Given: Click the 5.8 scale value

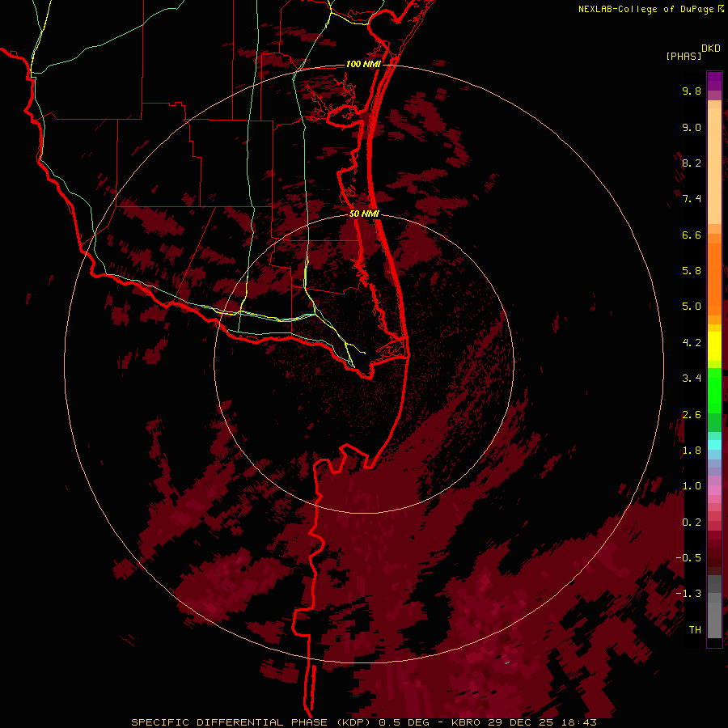Looking at the screenshot, I should (692, 270).
